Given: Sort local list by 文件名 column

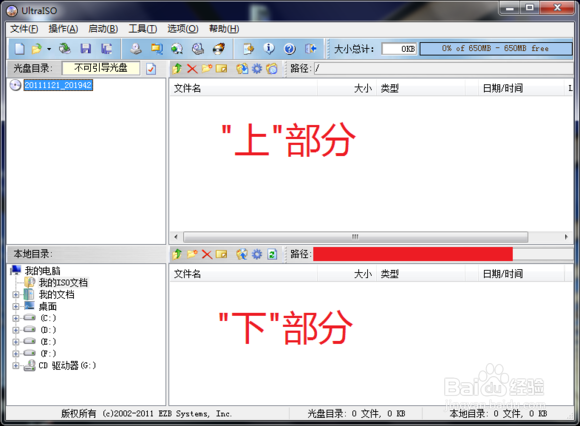Looking at the screenshot, I should [244, 274].
